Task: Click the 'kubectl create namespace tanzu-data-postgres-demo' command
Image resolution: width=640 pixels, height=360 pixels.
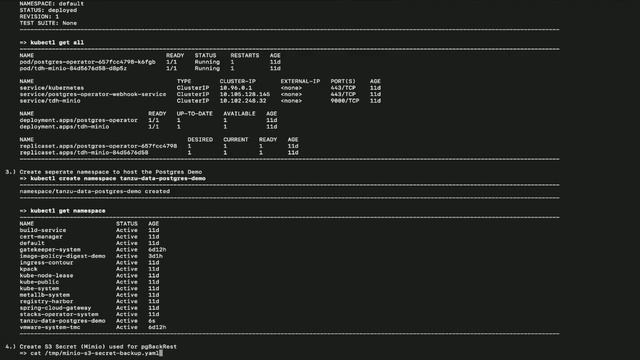Action: click(x=118, y=178)
